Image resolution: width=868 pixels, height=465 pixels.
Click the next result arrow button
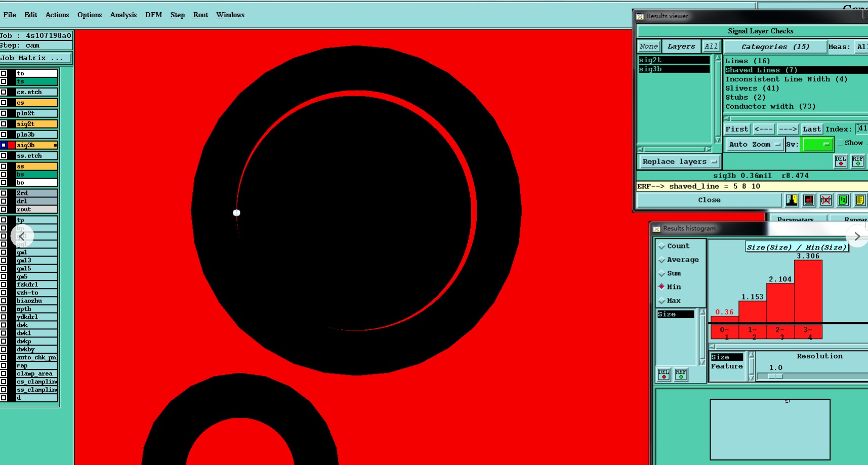coord(788,129)
